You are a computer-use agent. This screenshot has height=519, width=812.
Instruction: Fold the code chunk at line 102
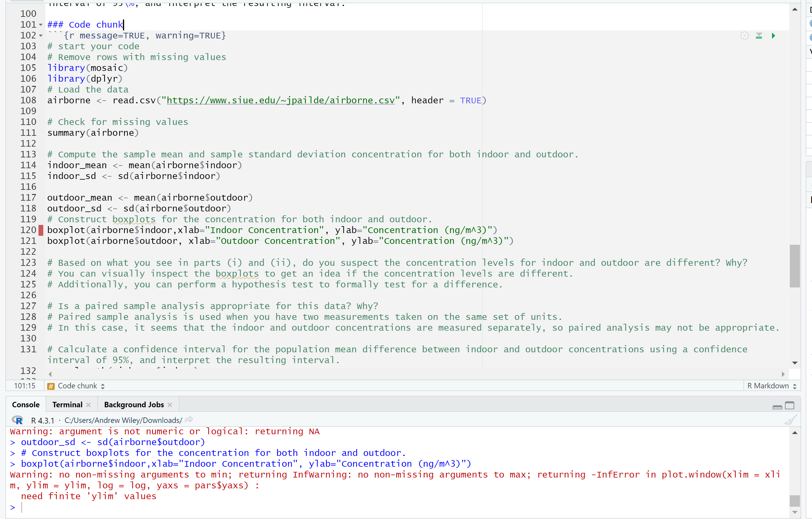(x=41, y=35)
